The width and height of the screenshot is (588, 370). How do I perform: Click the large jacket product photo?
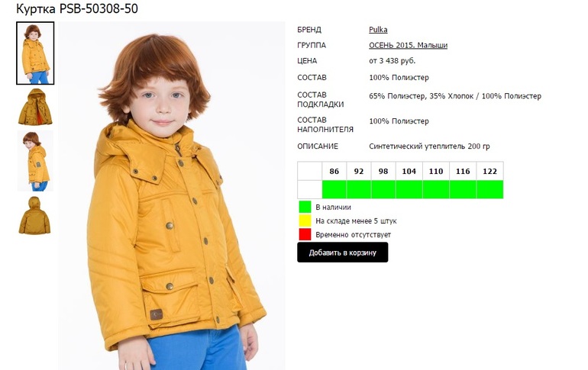[x=172, y=195]
